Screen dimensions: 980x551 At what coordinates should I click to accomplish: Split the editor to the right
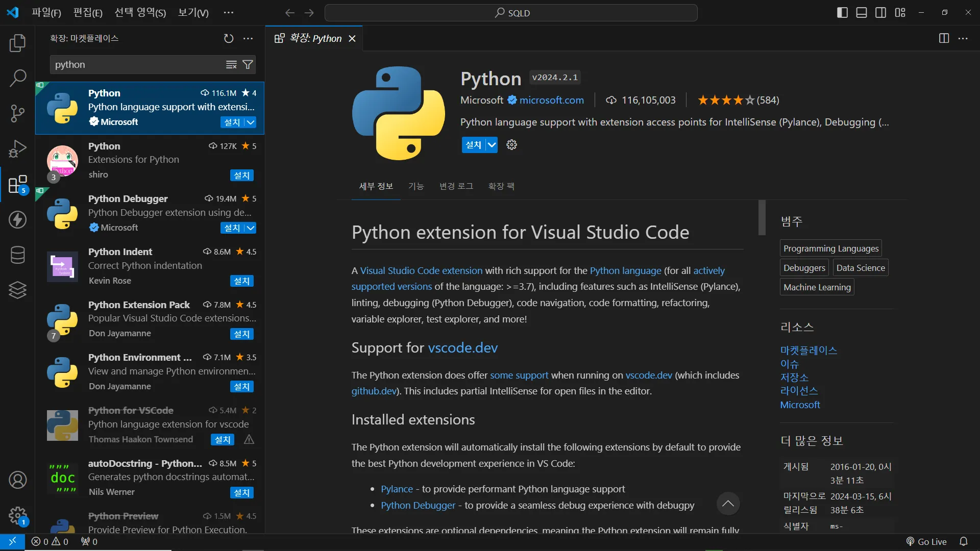[x=944, y=39]
